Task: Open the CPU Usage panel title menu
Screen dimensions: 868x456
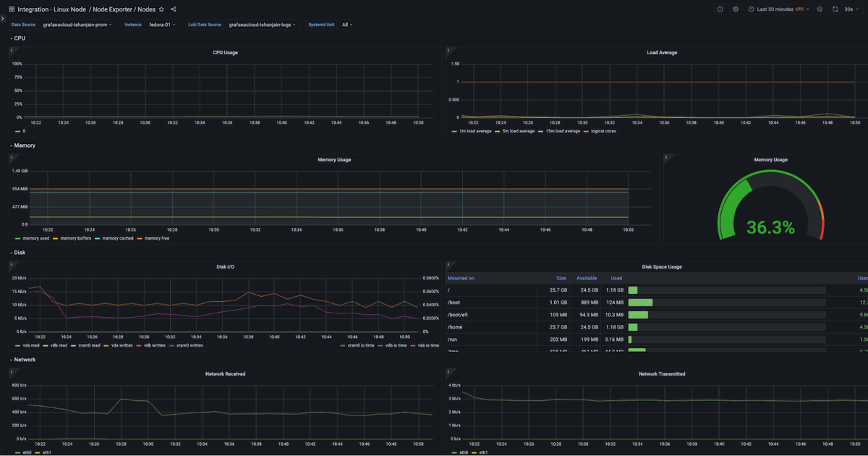Action: coord(225,53)
